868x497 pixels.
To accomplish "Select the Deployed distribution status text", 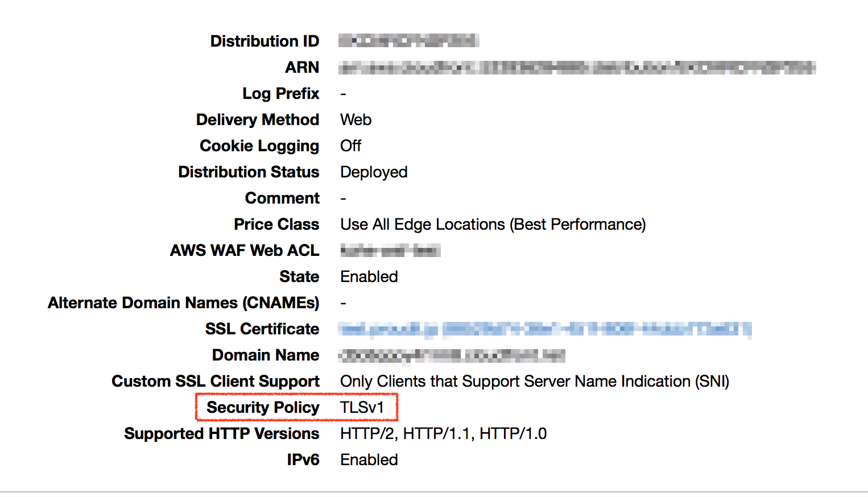I will click(374, 172).
